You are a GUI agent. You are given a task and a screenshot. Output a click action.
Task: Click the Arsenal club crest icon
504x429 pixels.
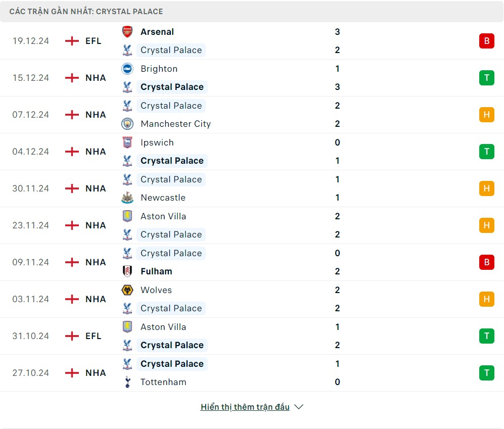(127, 32)
